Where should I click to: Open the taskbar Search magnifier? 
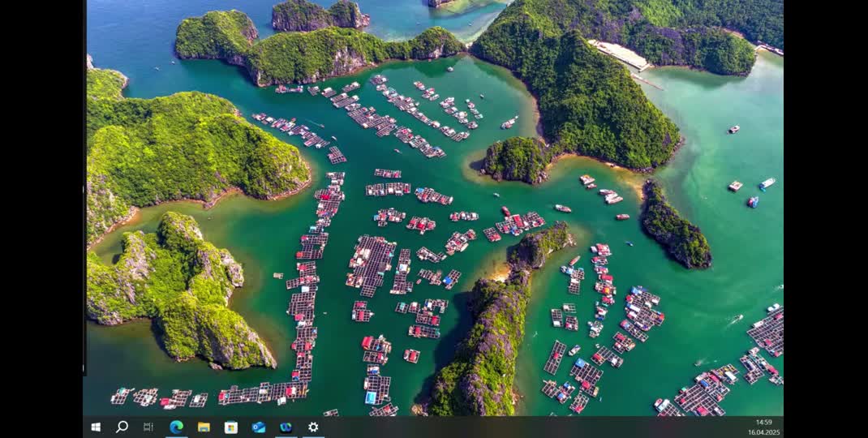pos(122,427)
